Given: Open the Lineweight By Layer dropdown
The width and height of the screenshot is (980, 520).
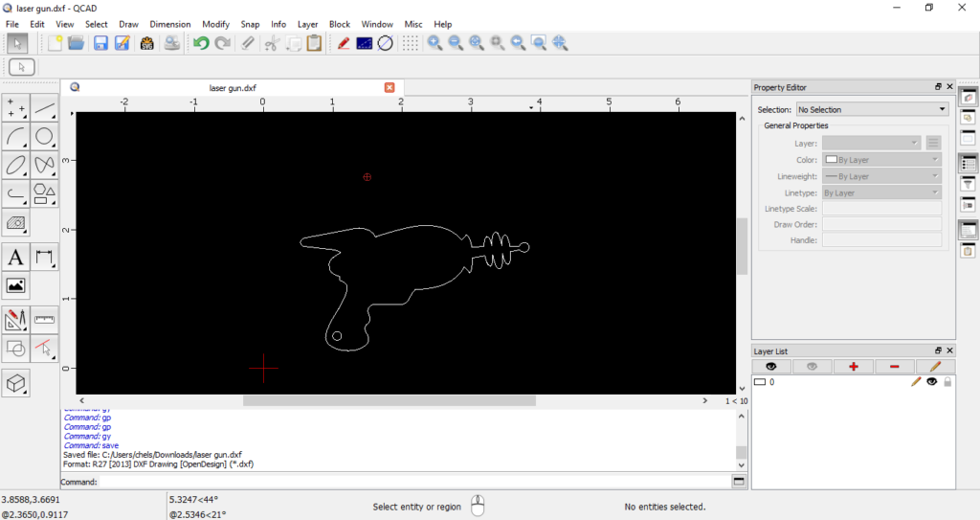Looking at the screenshot, I should click(881, 176).
